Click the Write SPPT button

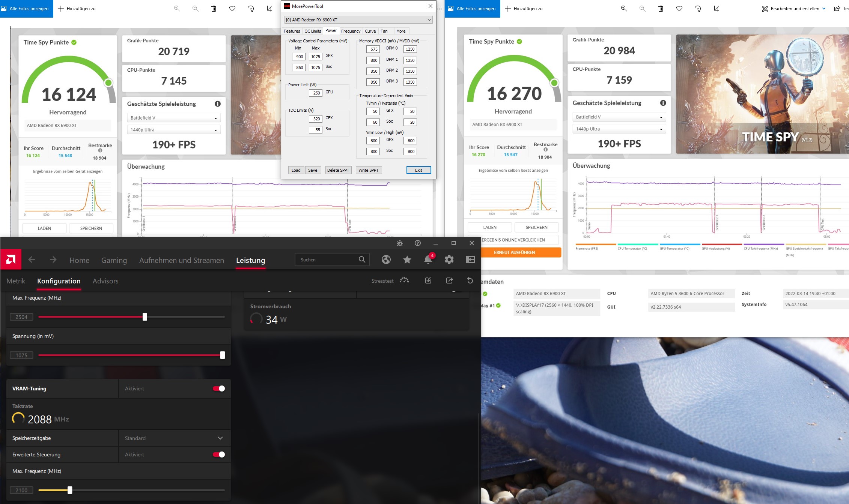(x=368, y=170)
